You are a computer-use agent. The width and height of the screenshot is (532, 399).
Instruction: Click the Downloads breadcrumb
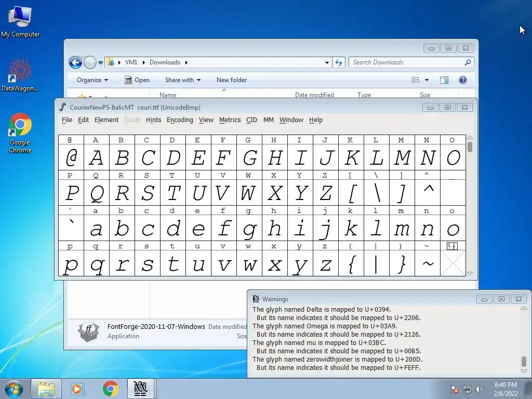(x=165, y=62)
